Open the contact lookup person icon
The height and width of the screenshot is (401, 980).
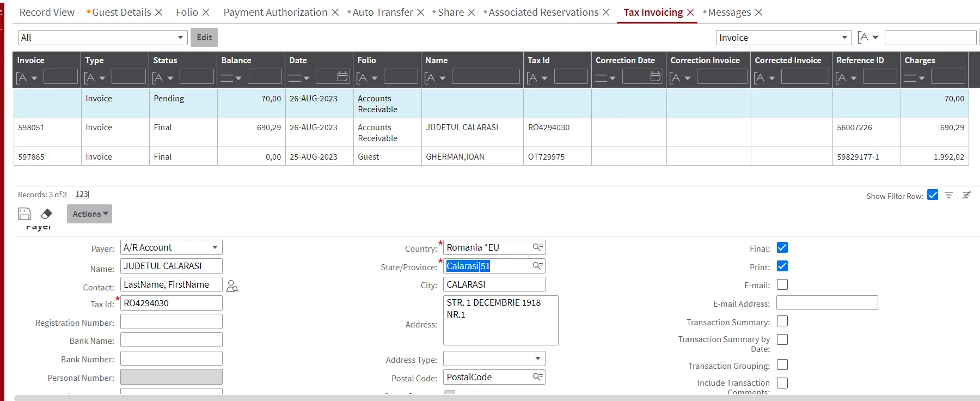coord(232,286)
